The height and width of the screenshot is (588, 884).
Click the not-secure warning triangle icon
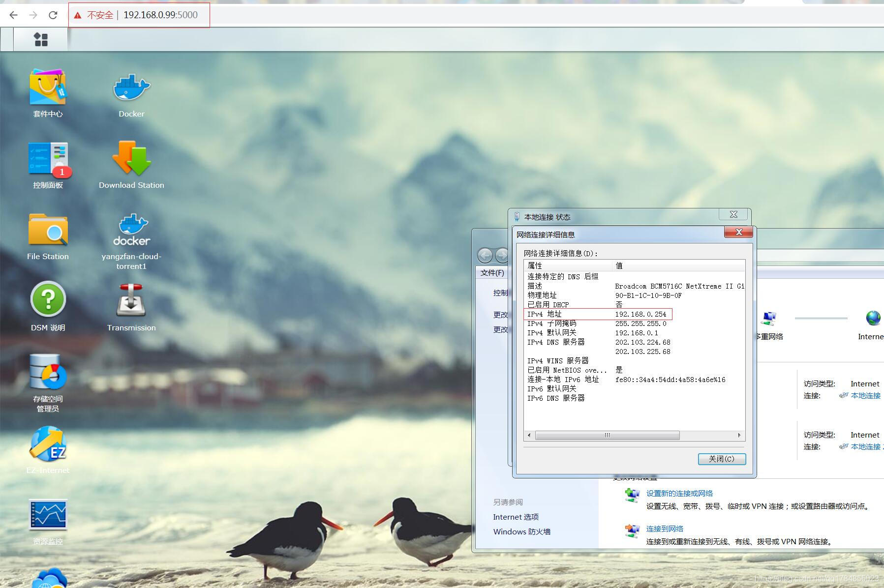(78, 15)
